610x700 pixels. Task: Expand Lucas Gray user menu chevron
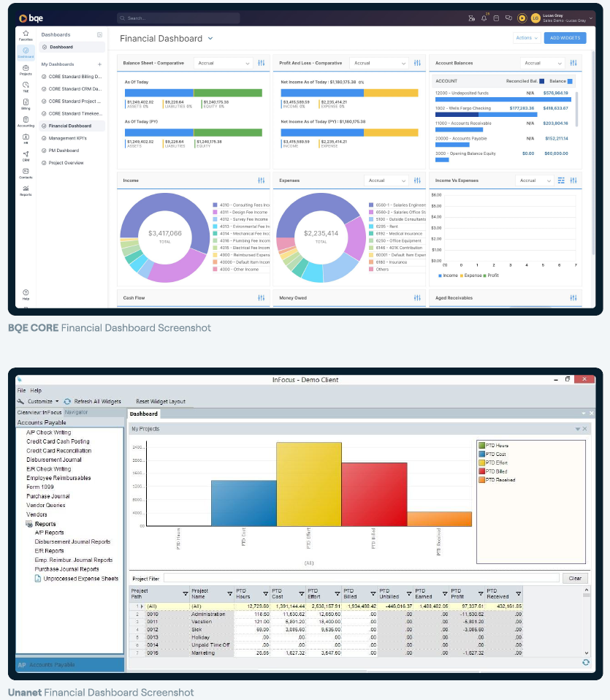(591, 18)
